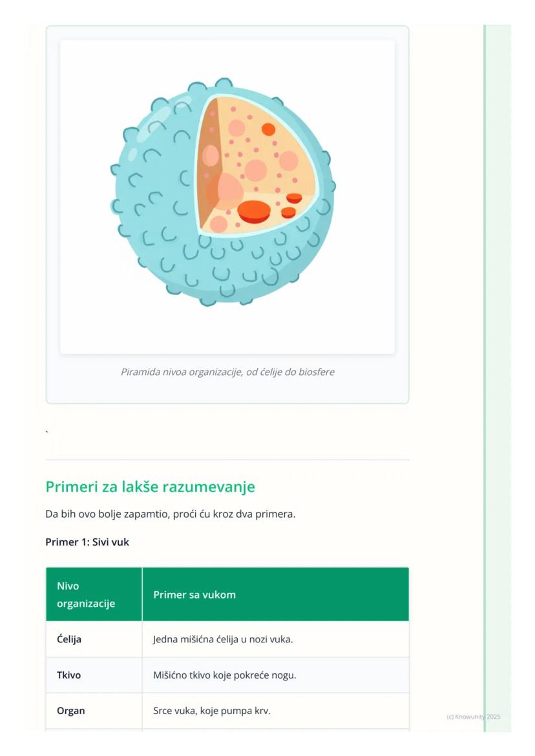The width and height of the screenshot is (535, 756).
Task: Click the horizontal divider line above the heading
Action: coord(227,460)
